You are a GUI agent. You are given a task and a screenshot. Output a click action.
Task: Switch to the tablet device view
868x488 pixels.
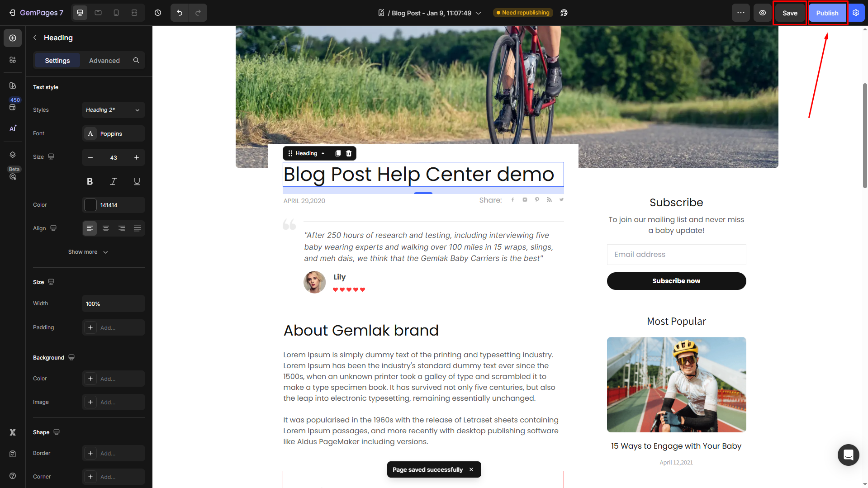(x=98, y=13)
